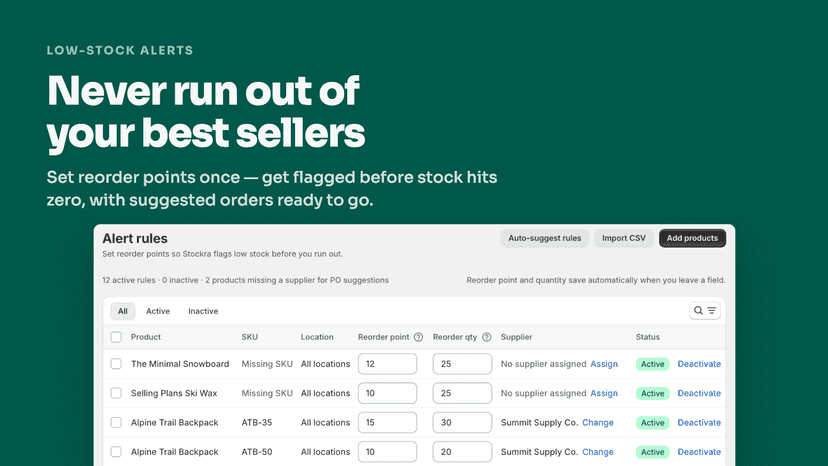Deactivate the ATB-50 Alpine Trail Backpack rule
This screenshot has width=828, height=466.
click(699, 452)
